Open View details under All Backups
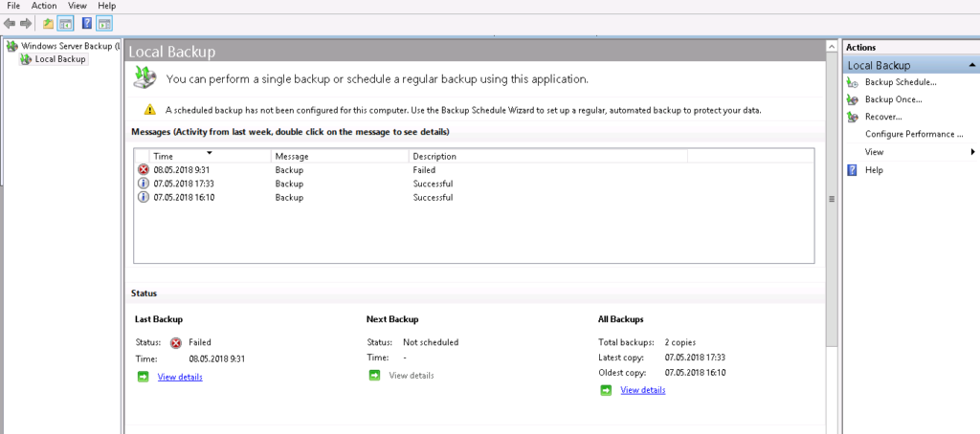The width and height of the screenshot is (980, 434). (643, 390)
